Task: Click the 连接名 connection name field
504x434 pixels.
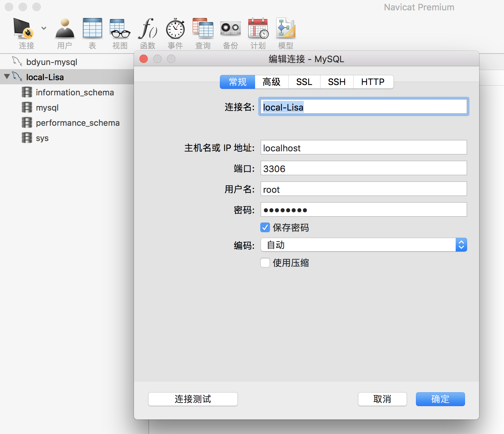Action: pyautogui.click(x=364, y=107)
